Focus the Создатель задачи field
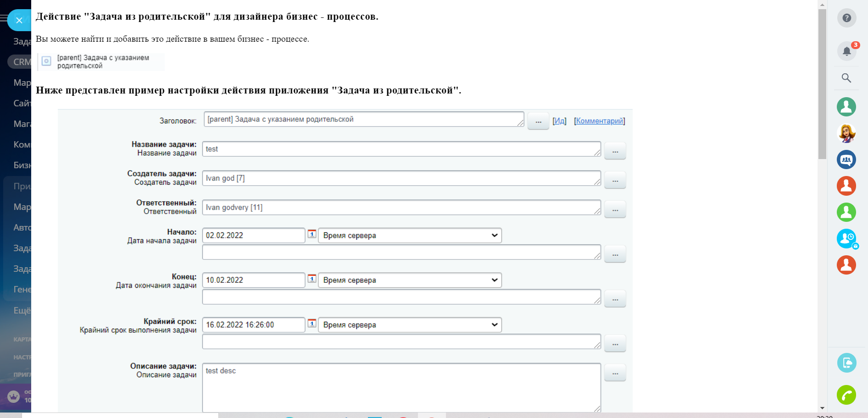 pos(401,178)
